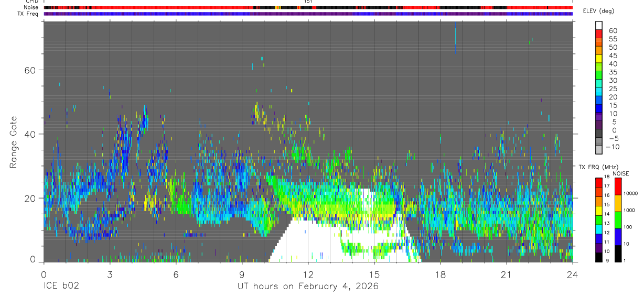Click the '40' tick on the Range Gate axis
The image size is (644, 297).
pyautogui.click(x=29, y=134)
